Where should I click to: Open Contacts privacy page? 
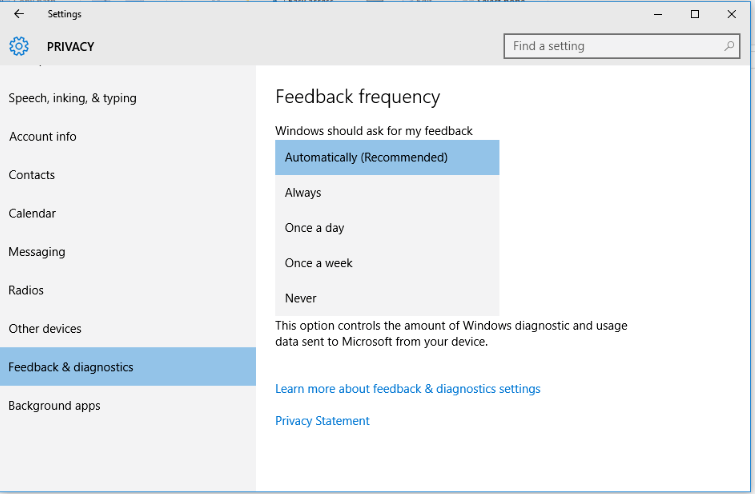[x=32, y=175]
